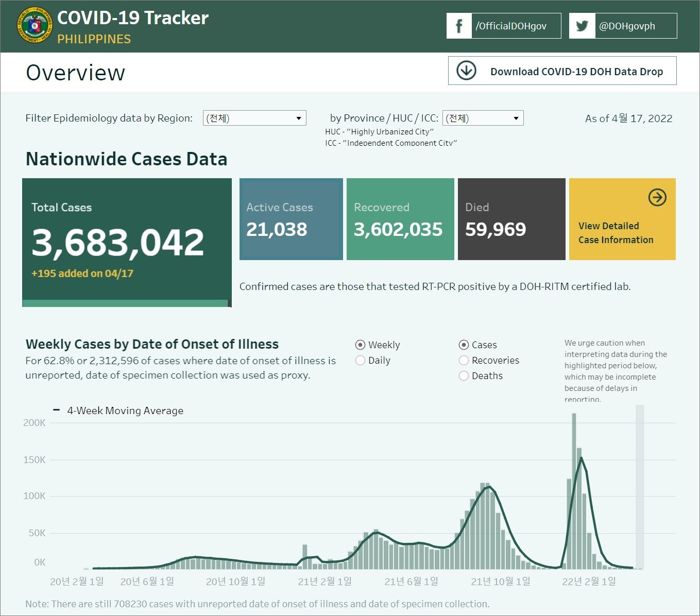Screen dimensions: 700x616
Task: Click the 'As of 4월 17, 2022' date
Action: (629, 118)
